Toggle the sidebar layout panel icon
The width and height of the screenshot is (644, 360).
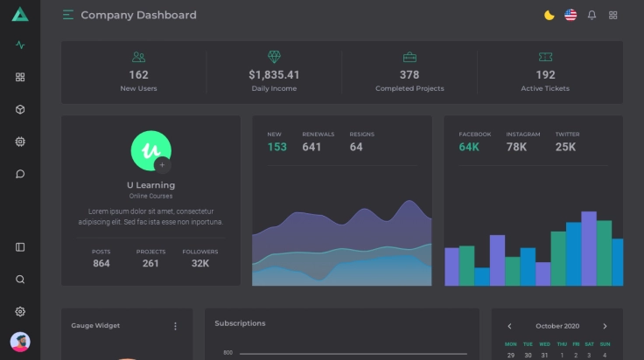(20, 247)
